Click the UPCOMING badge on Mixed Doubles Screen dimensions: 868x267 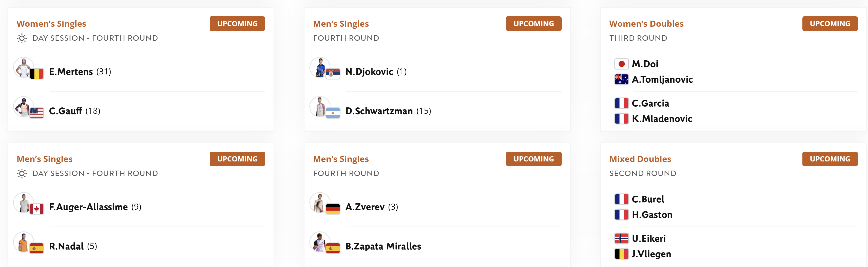(x=830, y=159)
